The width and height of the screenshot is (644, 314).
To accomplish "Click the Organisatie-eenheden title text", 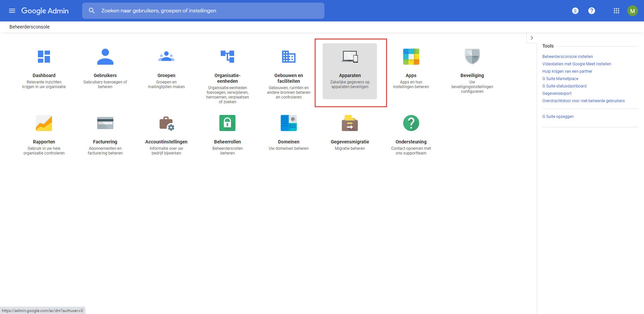I will tap(227, 78).
